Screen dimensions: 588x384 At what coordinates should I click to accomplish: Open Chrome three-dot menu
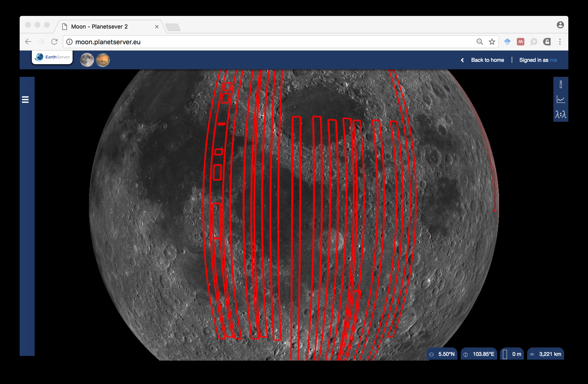coord(560,42)
